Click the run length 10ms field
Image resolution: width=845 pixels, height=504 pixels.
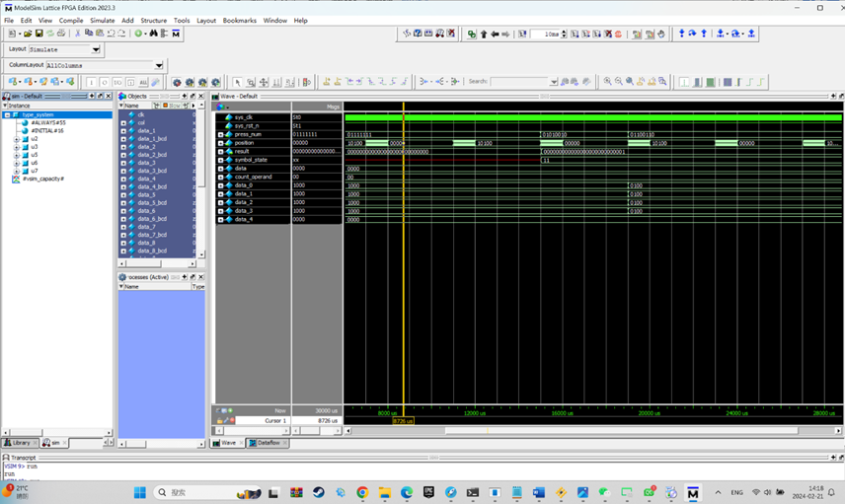[x=544, y=34]
